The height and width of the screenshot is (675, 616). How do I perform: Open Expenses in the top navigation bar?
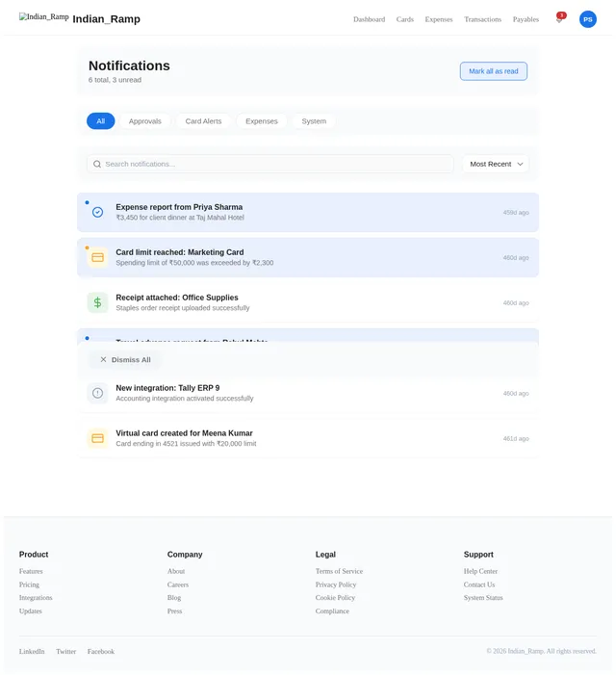pyautogui.click(x=439, y=19)
